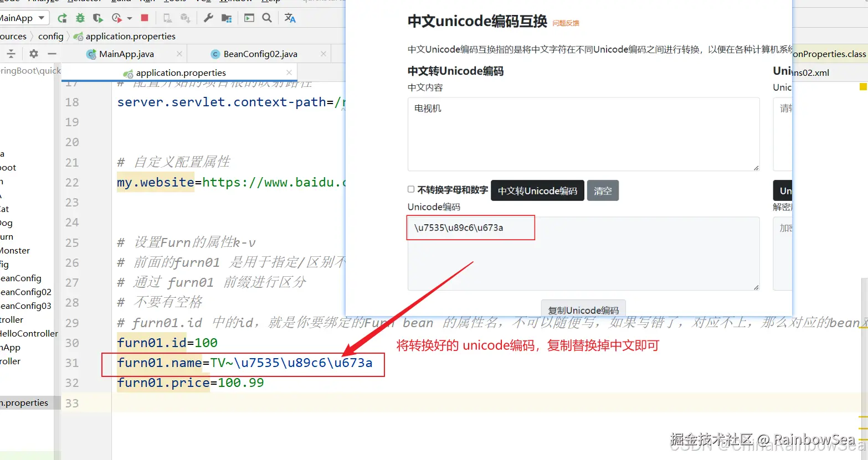This screenshot has height=460, width=868.
Task: Tick the 不转换字母和数字 checkbox
Action: click(x=411, y=189)
